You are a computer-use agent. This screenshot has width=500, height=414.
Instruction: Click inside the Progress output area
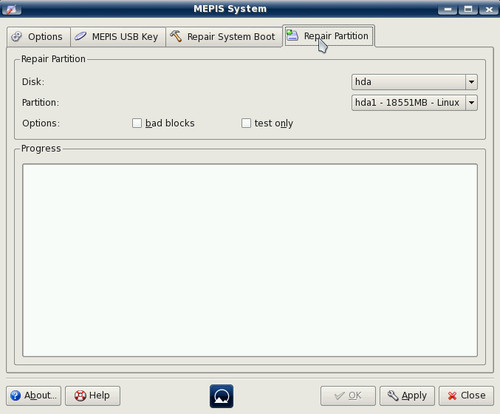pos(250,260)
